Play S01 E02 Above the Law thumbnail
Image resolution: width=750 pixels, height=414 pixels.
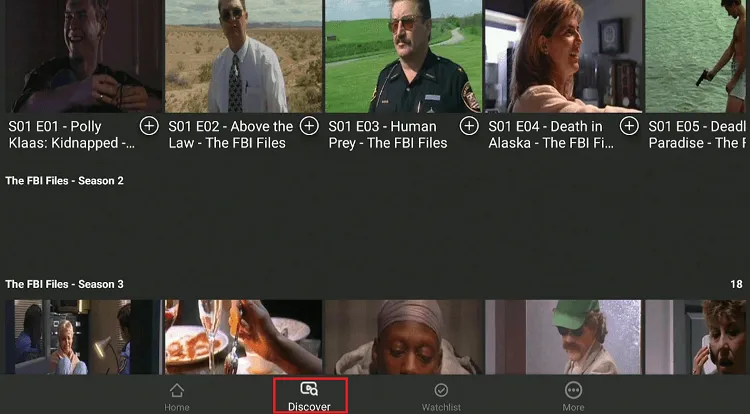(x=243, y=56)
